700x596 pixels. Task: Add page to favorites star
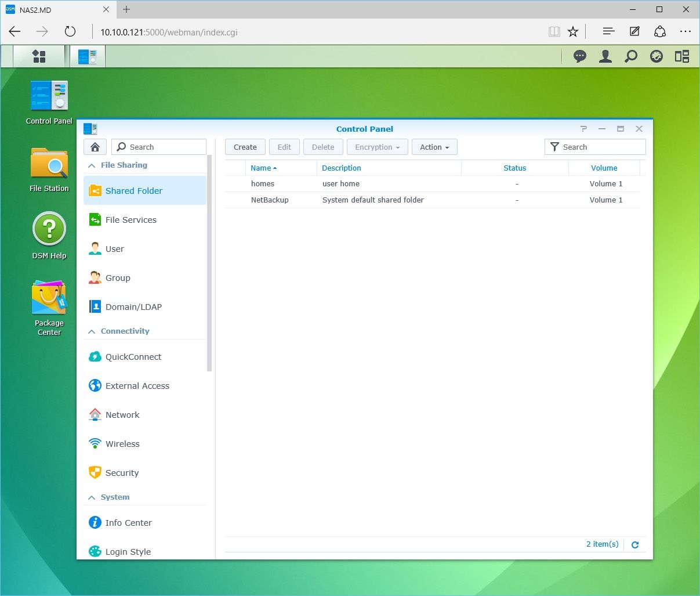573,32
